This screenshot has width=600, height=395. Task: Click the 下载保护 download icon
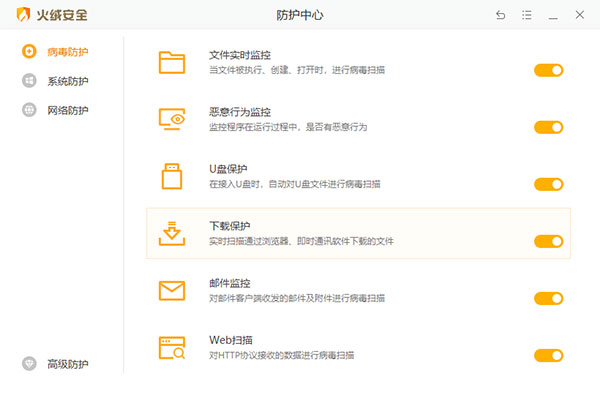pyautogui.click(x=172, y=233)
